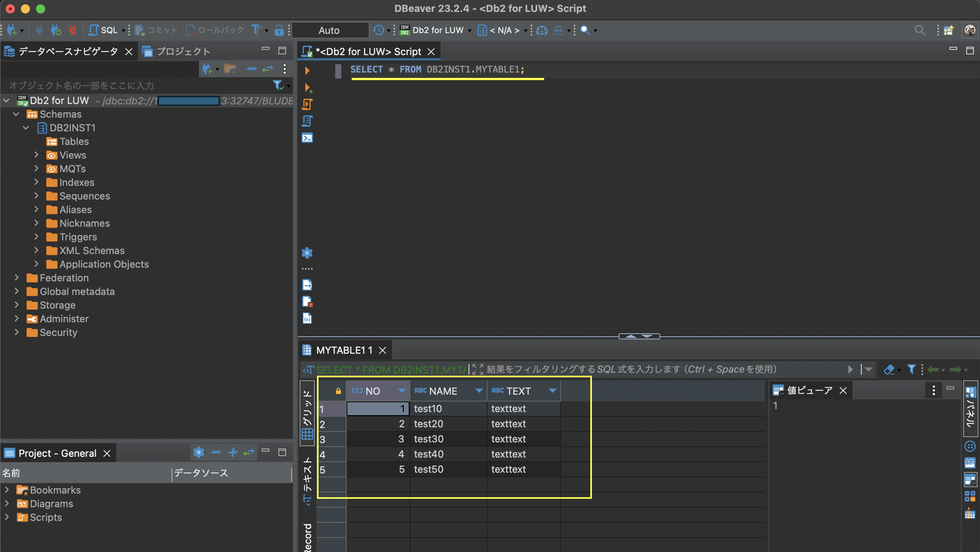Click the Execute SQL statement arrow icon
The width and height of the screenshot is (980, 552).
point(307,71)
